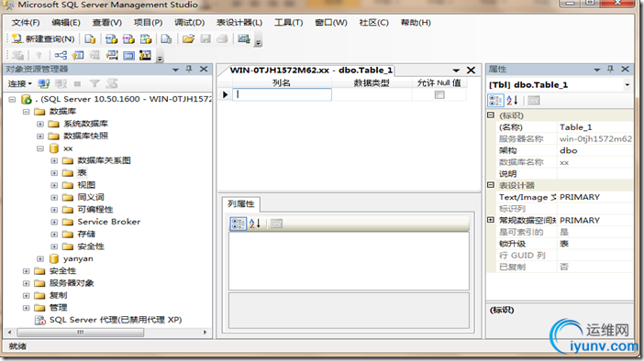Image resolution: width=644 pixels, height=361 pixels.
Task: Open the 项目(P) menu
Action: 148,23
